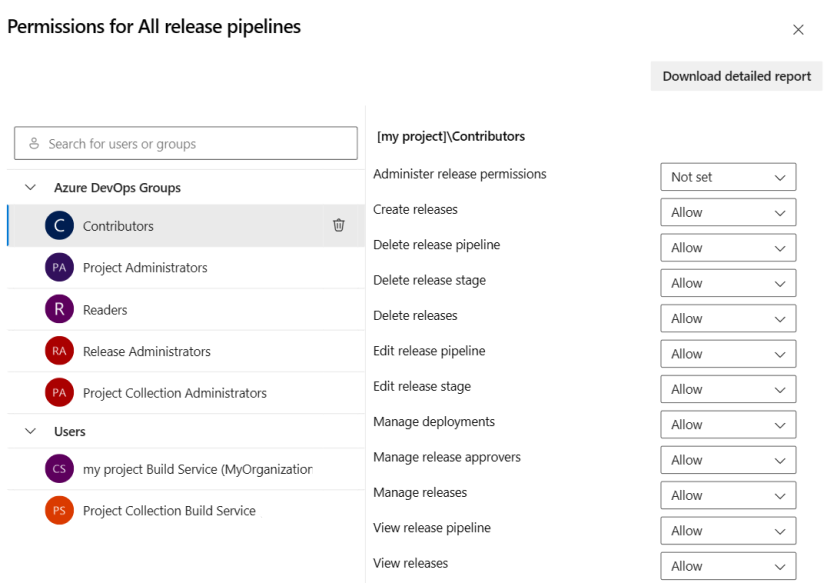Open the Administer release permissions dropdown
The image size is (837, 583).
(728, 176)
